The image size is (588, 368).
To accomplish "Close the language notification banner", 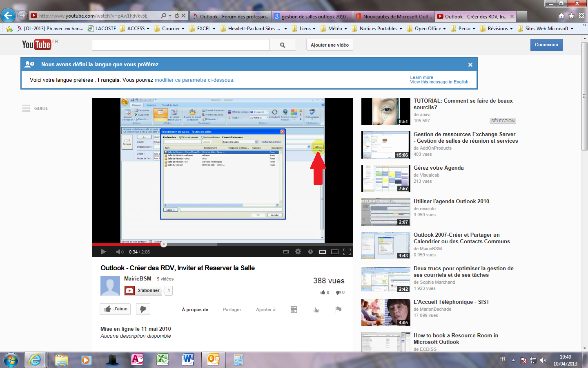I will pyautogui.click(x=470, y=65).
